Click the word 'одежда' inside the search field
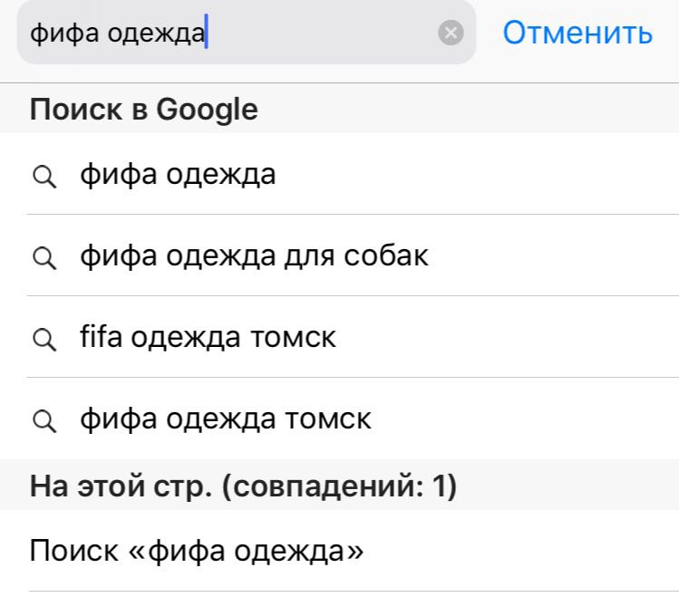Image resolution: width=679 pixels, height=616 pixels. pos(156,34)
